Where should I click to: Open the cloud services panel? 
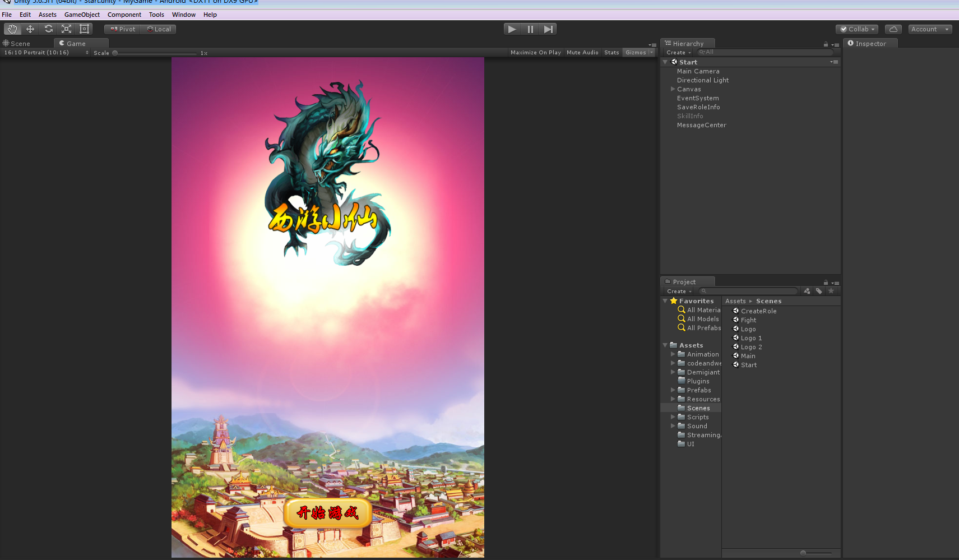[893, 29]
